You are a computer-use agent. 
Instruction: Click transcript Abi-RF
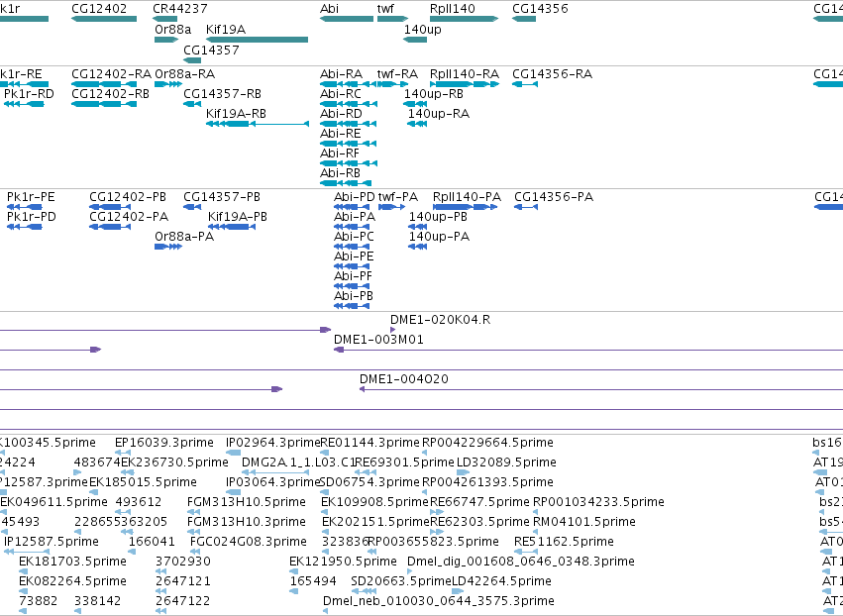tap(349, 163)
